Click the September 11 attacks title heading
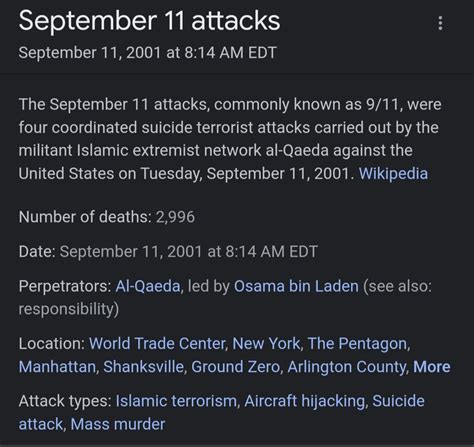474x447 pixels. (149, 21)
